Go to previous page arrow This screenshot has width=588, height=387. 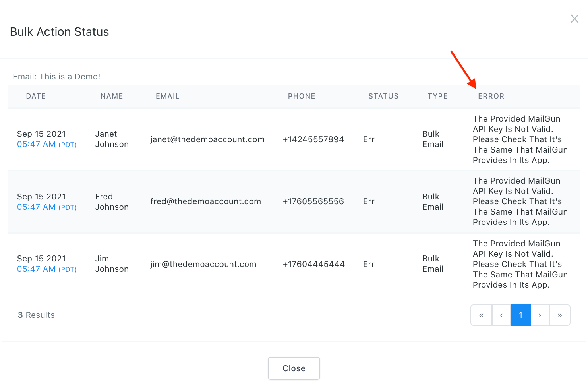[501, 315]
